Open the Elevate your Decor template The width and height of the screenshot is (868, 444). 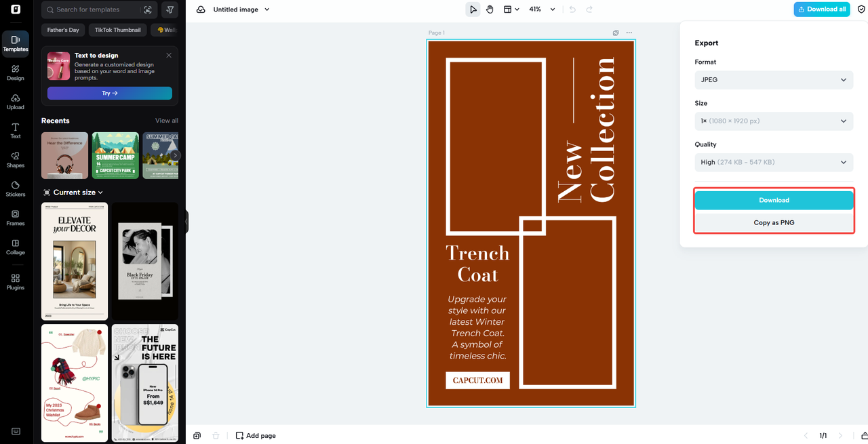click(75, 261)
